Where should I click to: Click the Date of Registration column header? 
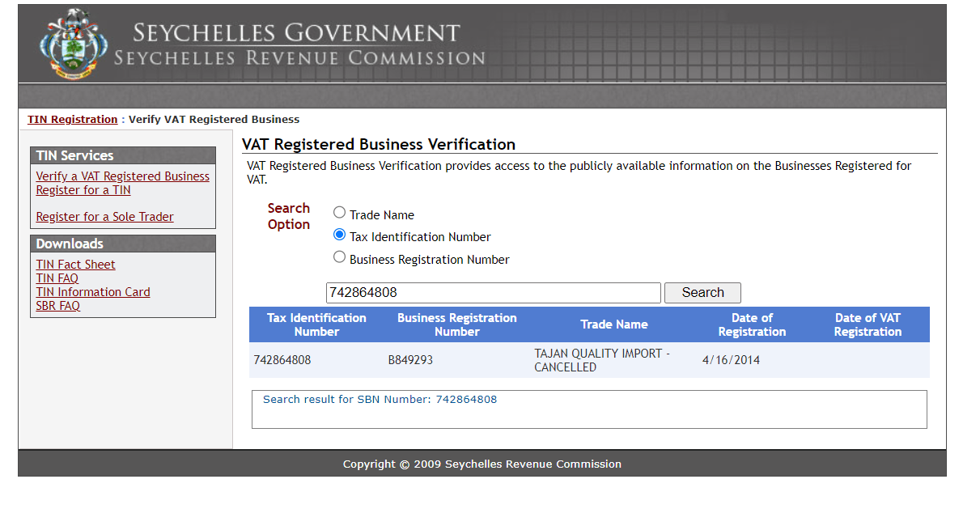pos(752,324)
